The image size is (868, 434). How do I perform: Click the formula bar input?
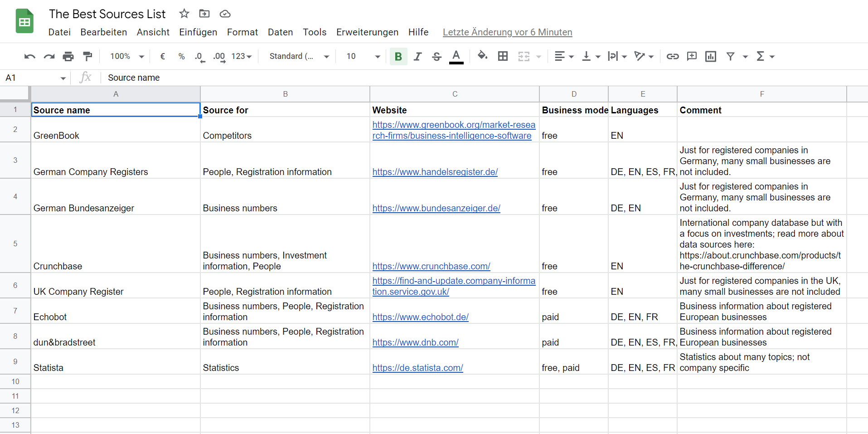click(485, 78)
